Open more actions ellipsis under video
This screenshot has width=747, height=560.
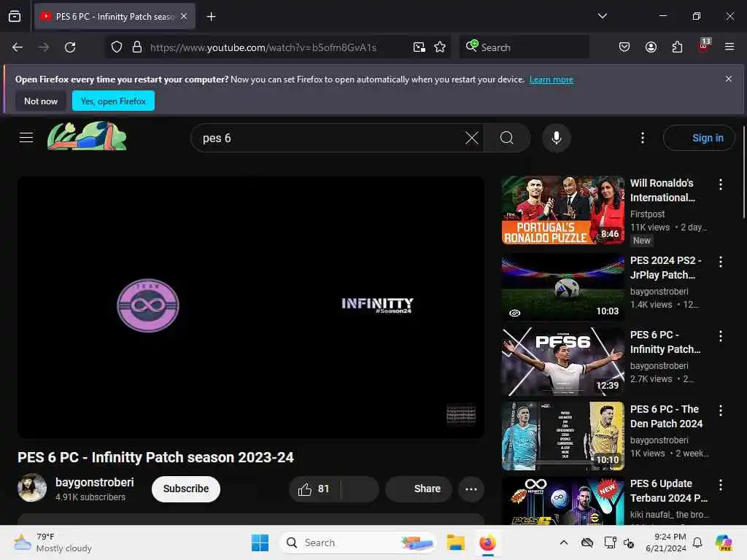(x=471, y=489)
